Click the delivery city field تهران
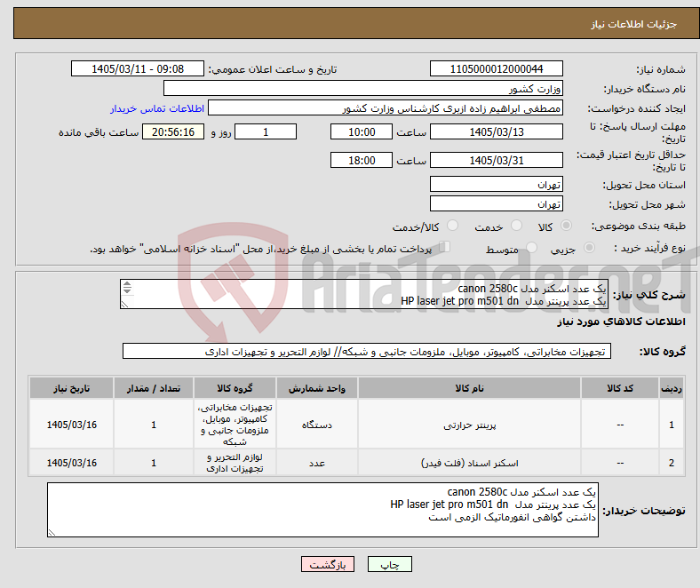 tap(496, 204)
